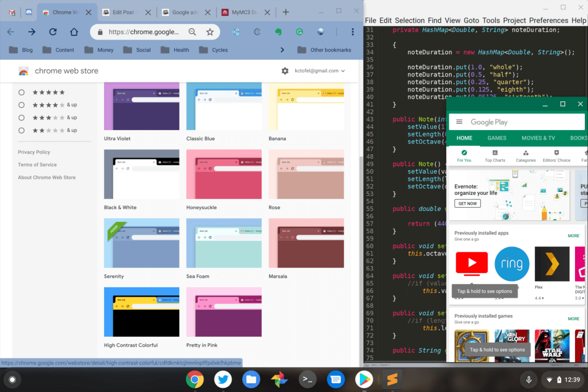The height and width of the screenshot is (392, 588).
Task: Select three stars & up filter
Action: tap(22, 118)
